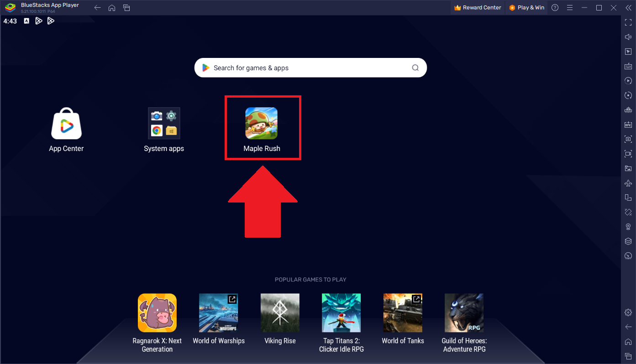Open Reward Center
Screen dimensions: 636x364
coord(478,8)
